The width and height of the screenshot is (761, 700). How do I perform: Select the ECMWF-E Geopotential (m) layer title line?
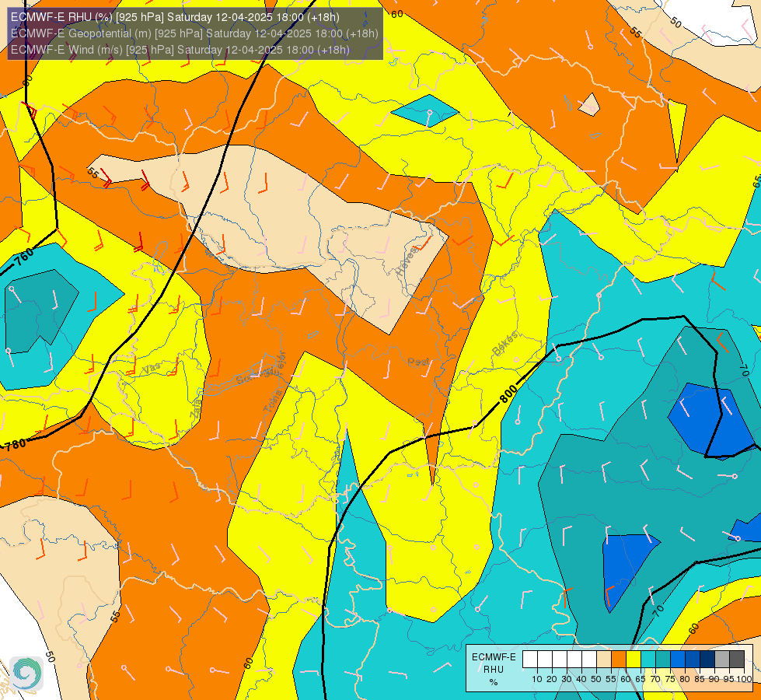click(194, 33)
